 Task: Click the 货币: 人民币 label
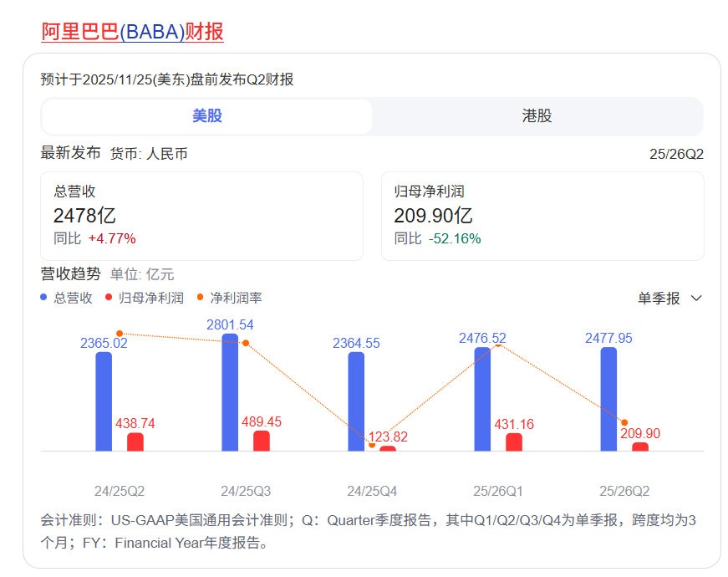pos(149,154)
